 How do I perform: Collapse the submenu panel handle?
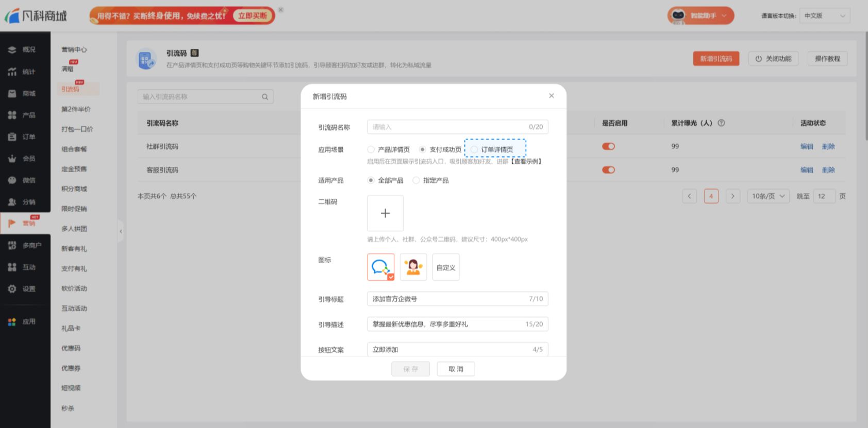(121, 231)
